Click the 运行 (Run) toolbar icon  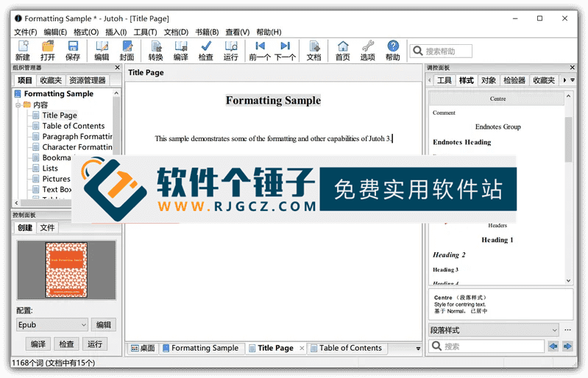click(x=231, y=50)
